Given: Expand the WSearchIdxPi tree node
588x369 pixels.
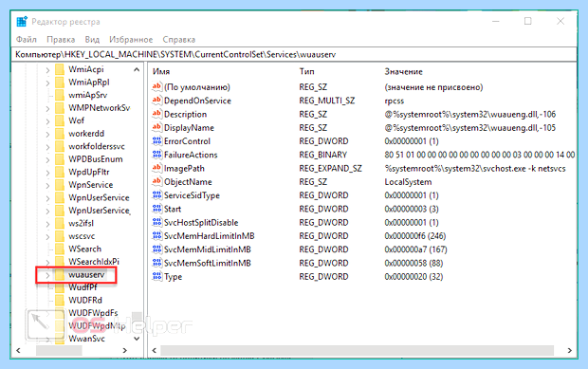Looking at the screenshot, I should coord(47,262).
